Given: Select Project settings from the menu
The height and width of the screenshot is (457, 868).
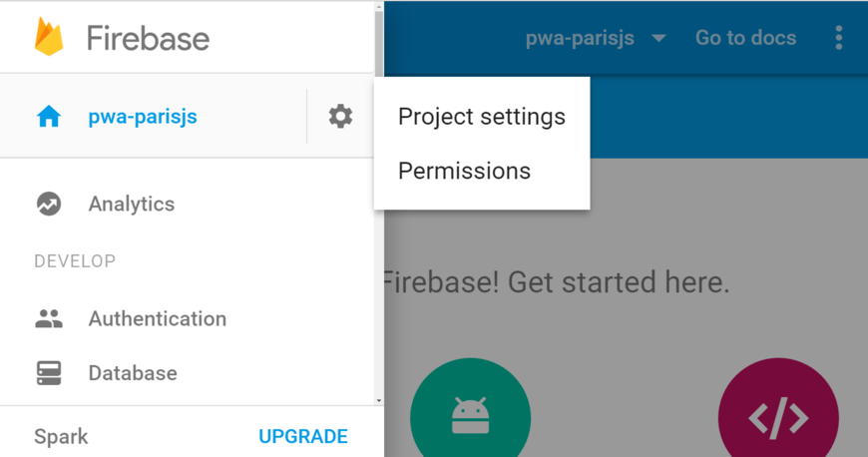Looking at the screenshot, I should (482, 117).
